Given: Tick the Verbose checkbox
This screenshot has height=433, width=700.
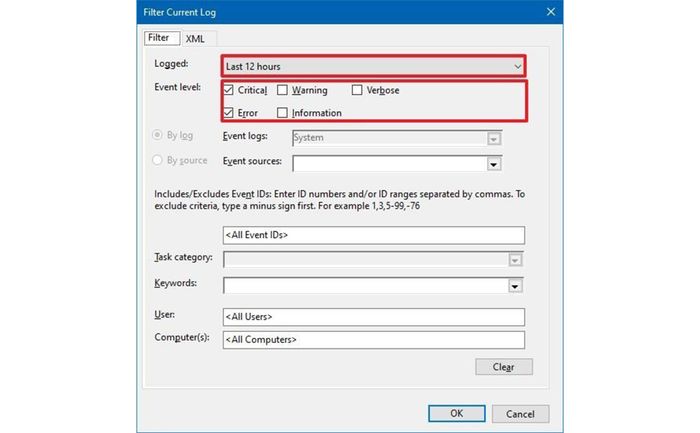Looking at the screenshot, I should coord(357,90).
